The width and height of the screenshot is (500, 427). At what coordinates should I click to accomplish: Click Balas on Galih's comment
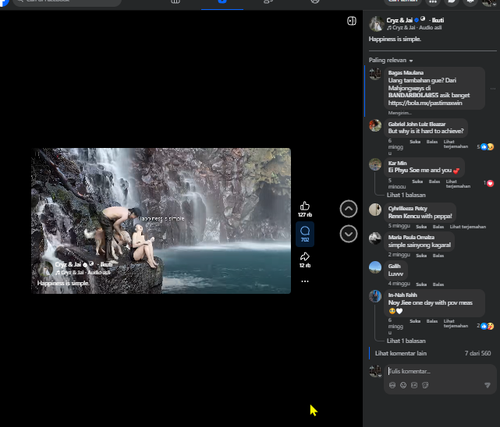(438, 284)
